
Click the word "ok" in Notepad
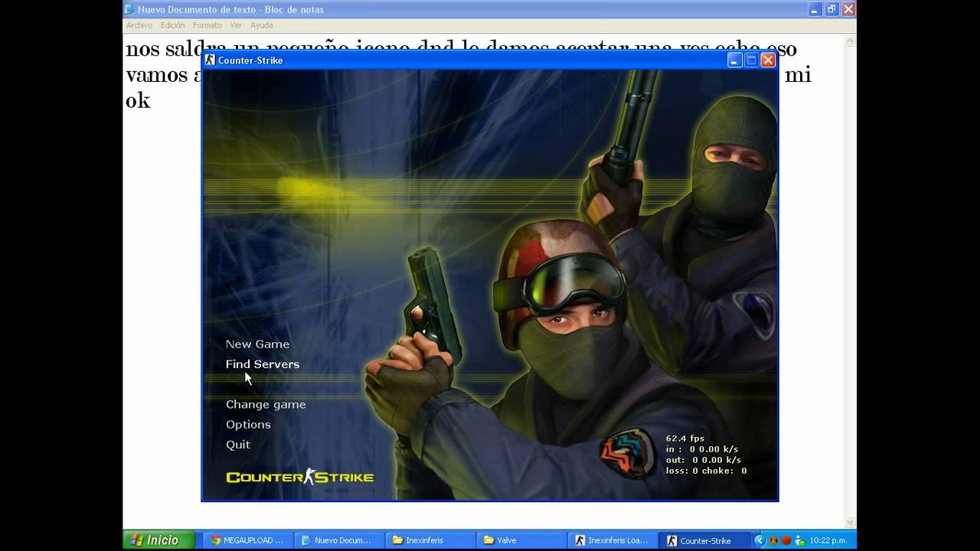pyautogui.click(x=138, y=100)
